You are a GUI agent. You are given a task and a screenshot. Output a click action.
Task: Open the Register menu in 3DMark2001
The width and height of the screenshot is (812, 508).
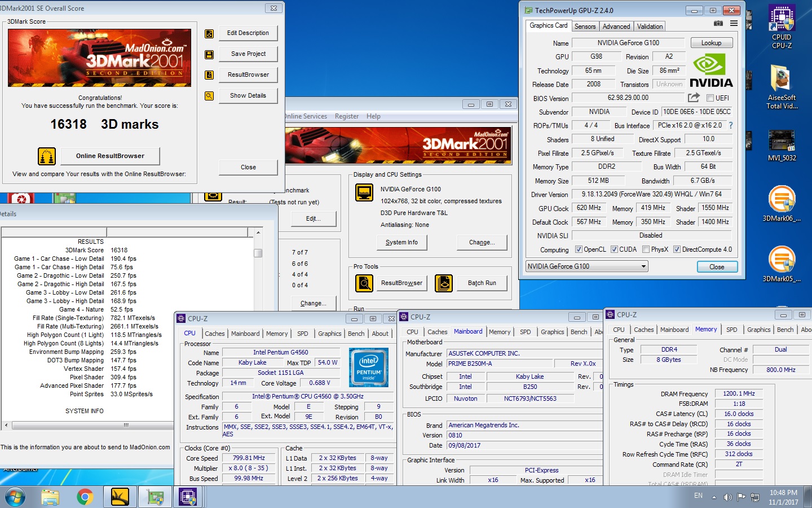click(346, 116)
